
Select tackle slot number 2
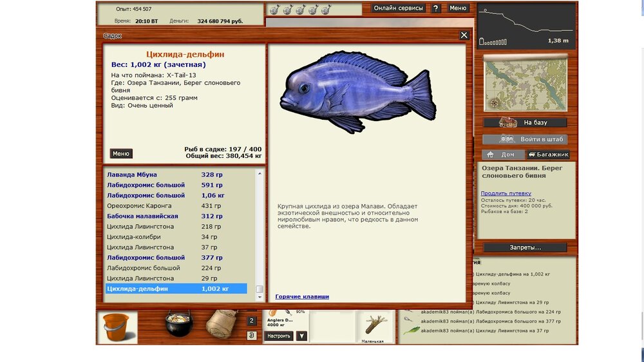point(252,321)
